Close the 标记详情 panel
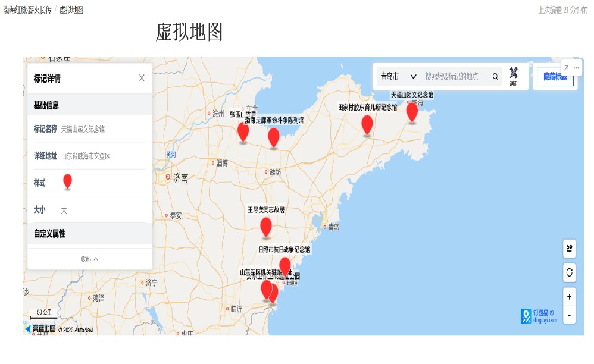The width and height of the screenshot is (594, 364). [142, 78]
